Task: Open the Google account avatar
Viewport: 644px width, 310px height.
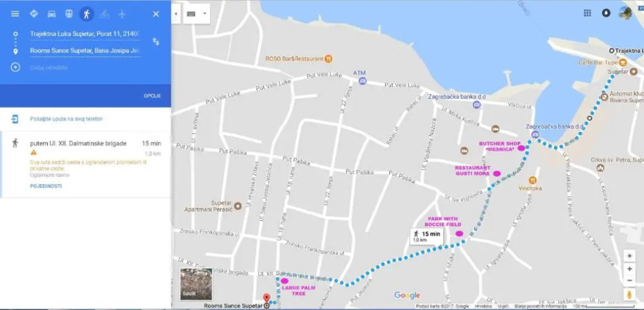Action: pyautogui.click(x=625, y=12)
